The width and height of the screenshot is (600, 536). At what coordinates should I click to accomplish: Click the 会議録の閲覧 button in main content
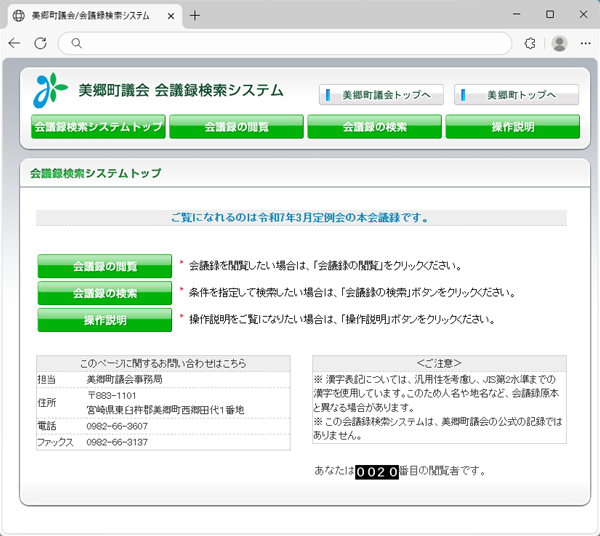pos(105,266)
